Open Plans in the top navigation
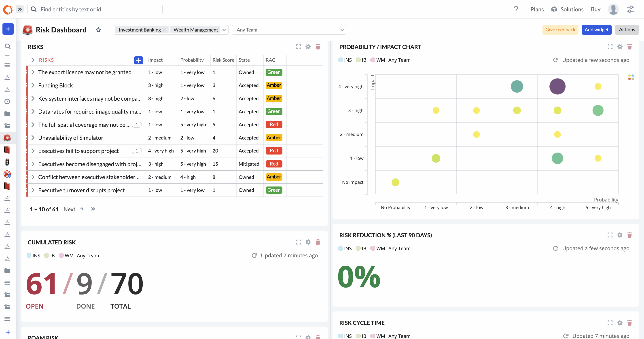 tap(537, 9)
